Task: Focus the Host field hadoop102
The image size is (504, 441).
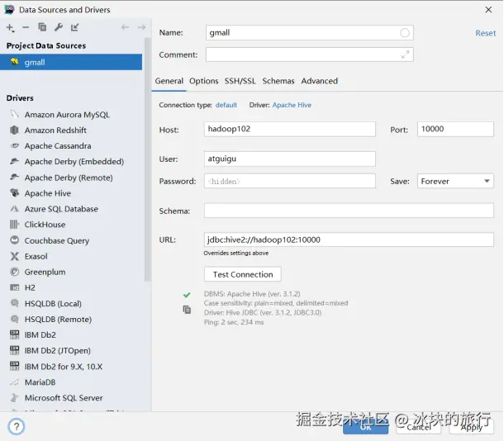Action: [290, 129]
